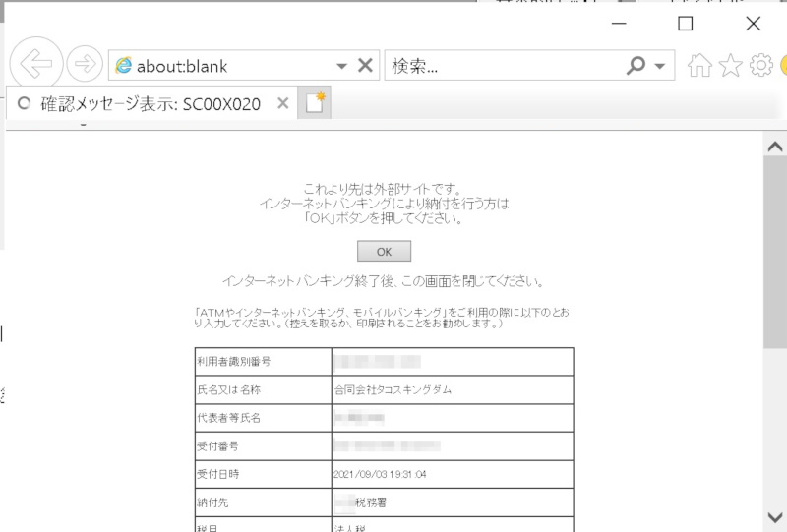The image size is (787, 532).
Task: Open the Tools gear icon
Action: [x=760, y=65]
